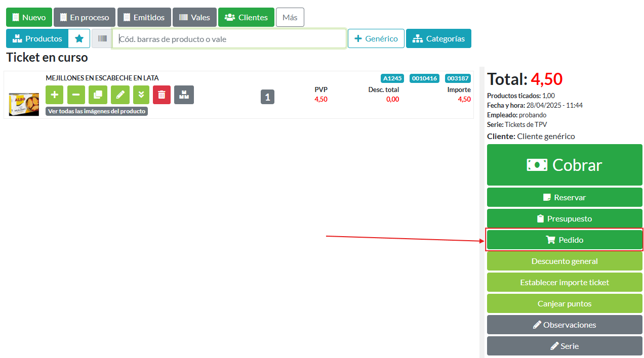Focus the barcode product code input field
Screen dimensions: 644x358
point(229,39)
